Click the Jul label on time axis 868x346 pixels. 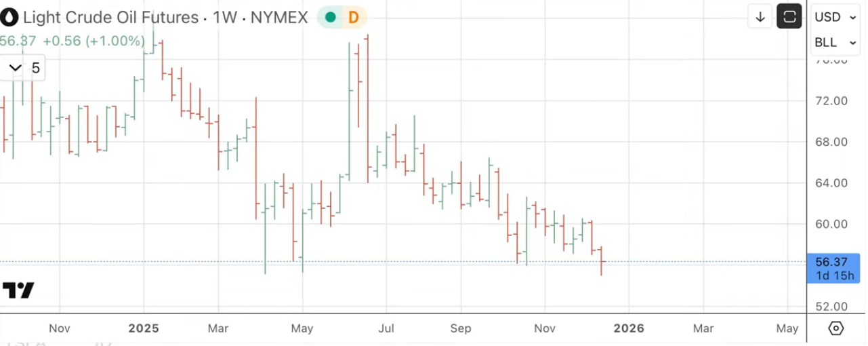click(386, 328)
